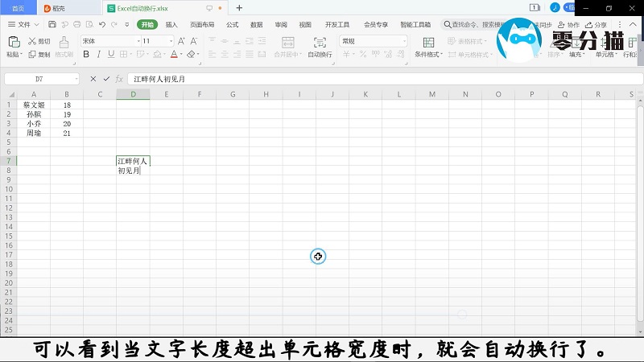Open the Merge and Center tool
The image size is (644, 362).
pyautogui.click(x=287, y=47)
